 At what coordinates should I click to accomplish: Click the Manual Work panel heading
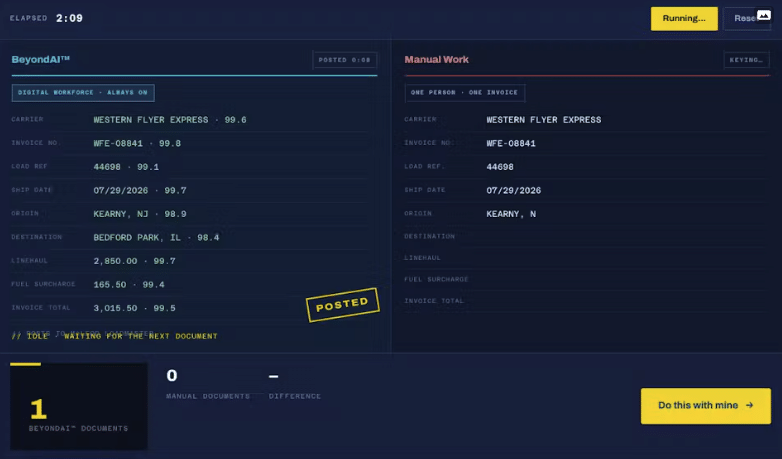pyautogui.click(x=436, y=59)
